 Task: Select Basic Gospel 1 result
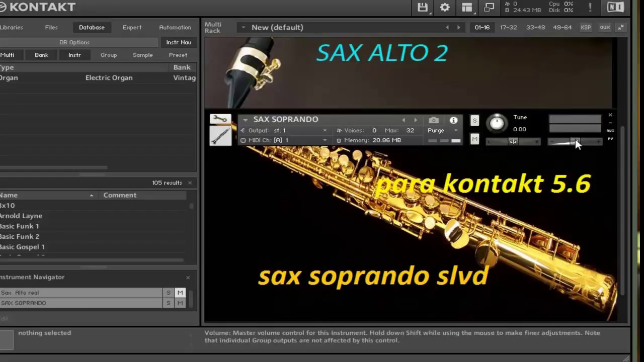[93, 247]
